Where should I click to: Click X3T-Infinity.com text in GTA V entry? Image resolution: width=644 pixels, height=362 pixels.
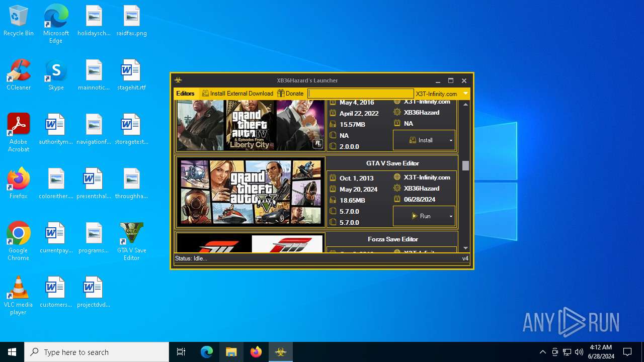click(427, 177)
